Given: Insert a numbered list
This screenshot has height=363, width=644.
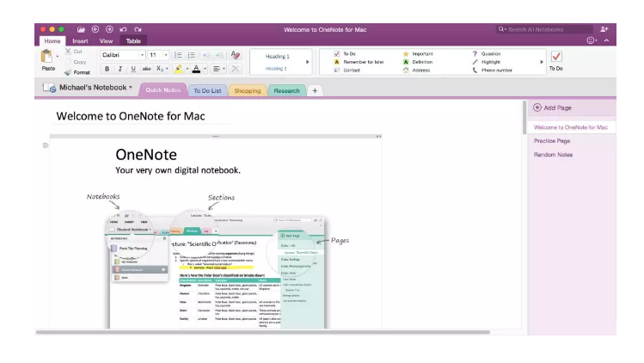Looking at the screenshot, I should tap(192, 55).
